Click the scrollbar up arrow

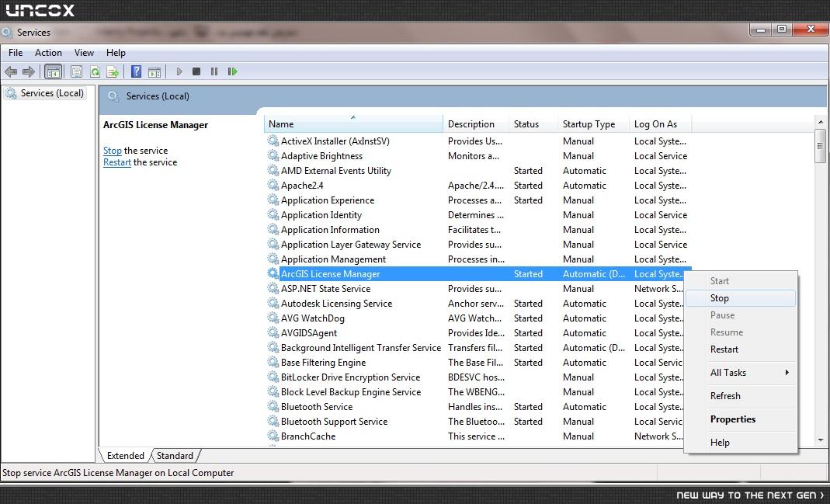(821, 122)
